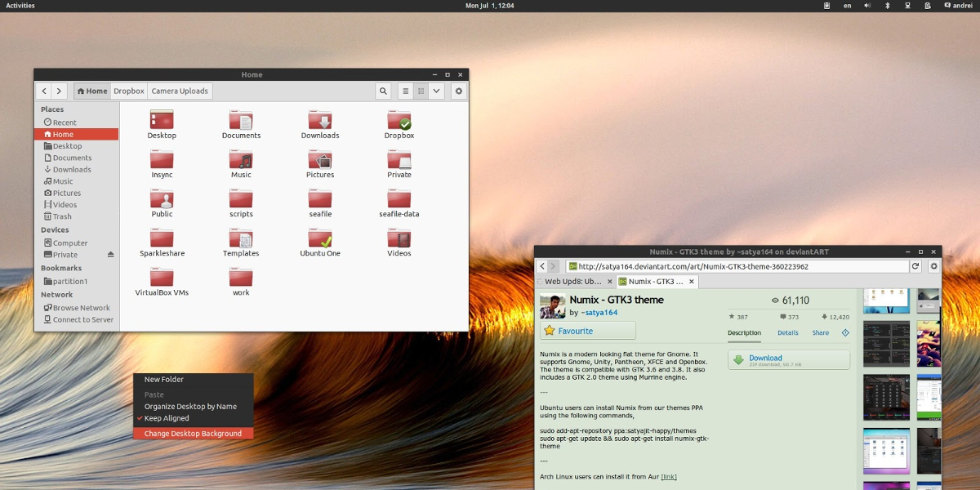Expand the view options dropdown arrow in Files
This screenshot has height=490, width=980.
436,91
